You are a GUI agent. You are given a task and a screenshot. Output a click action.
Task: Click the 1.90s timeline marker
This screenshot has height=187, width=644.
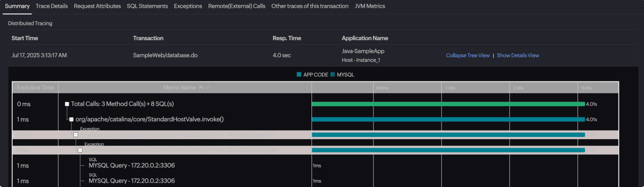[x=450, y=88]
